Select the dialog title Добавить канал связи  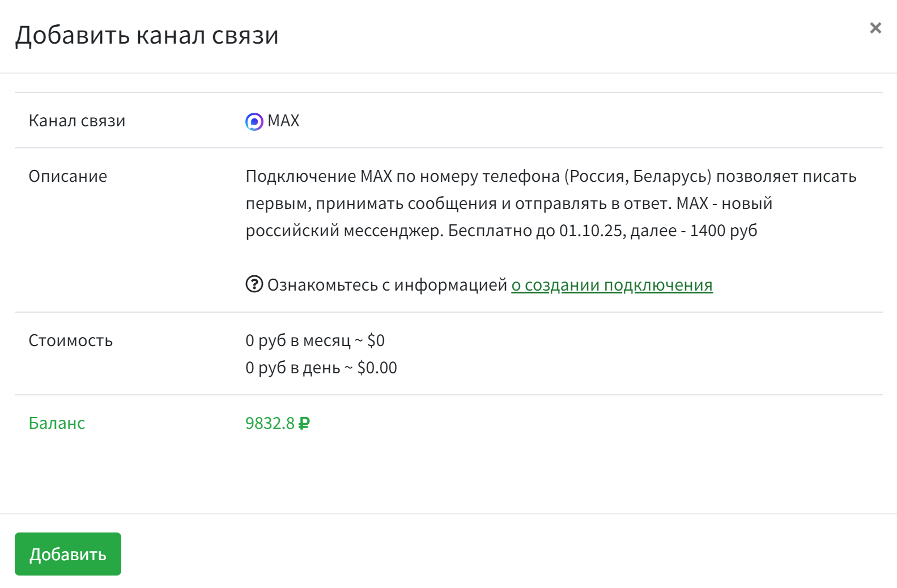tap(147, 36)
